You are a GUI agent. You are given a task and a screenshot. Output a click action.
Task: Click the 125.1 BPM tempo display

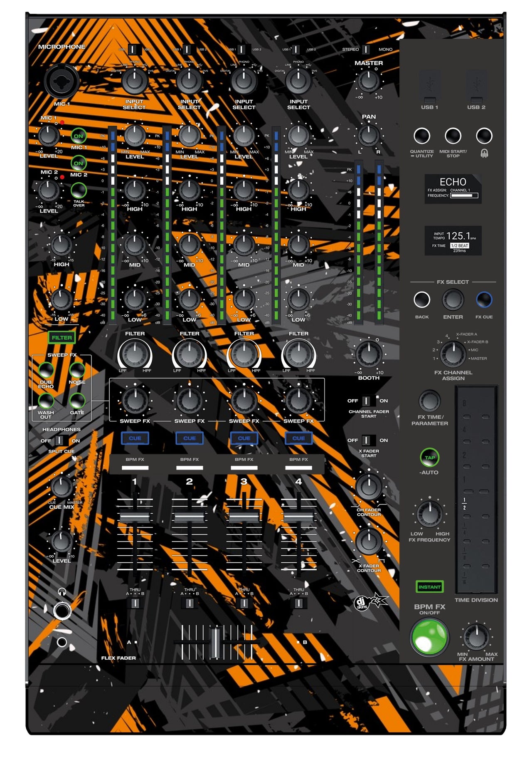(x=453, y=240)
